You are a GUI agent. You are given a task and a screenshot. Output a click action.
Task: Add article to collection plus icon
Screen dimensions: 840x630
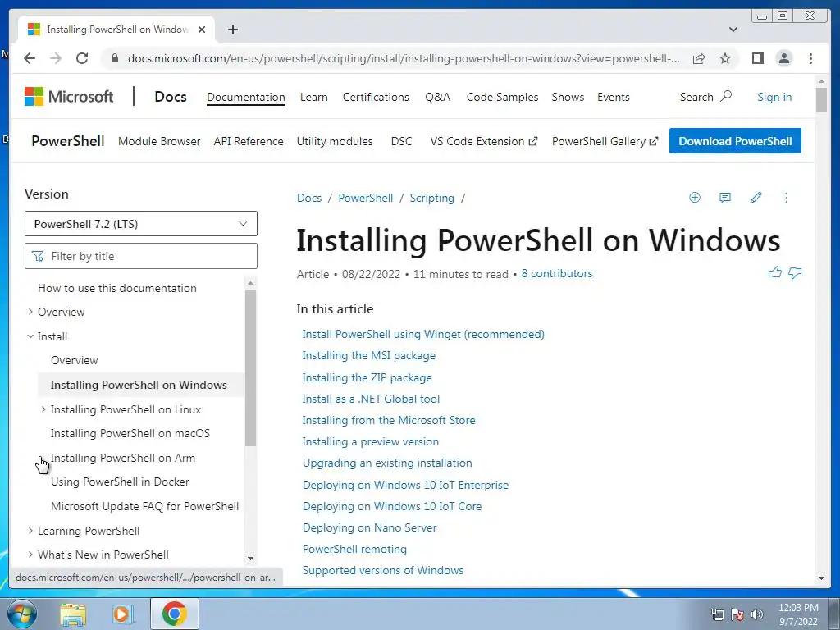(x=695, y=198)
